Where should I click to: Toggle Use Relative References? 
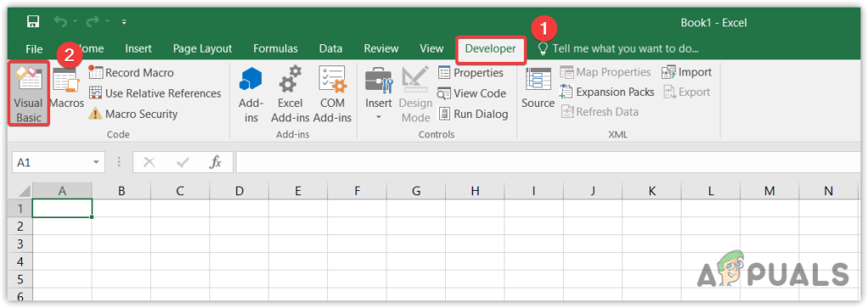155,93
